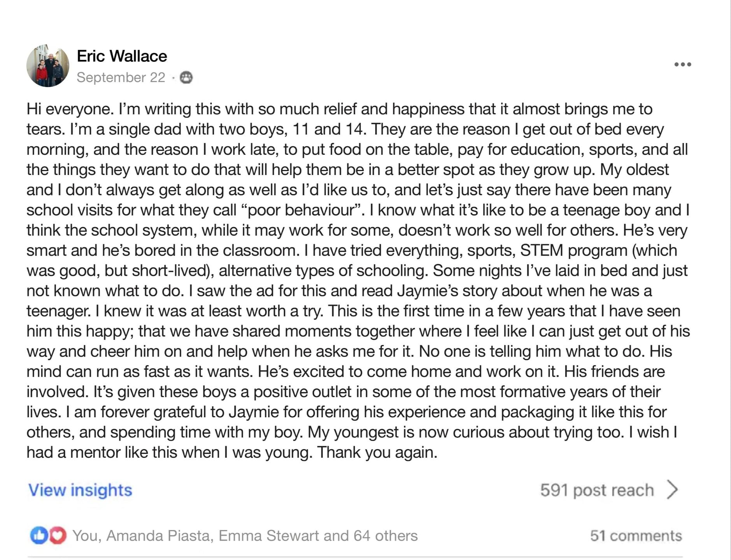Open the 591 post reach details

(597, 490)
